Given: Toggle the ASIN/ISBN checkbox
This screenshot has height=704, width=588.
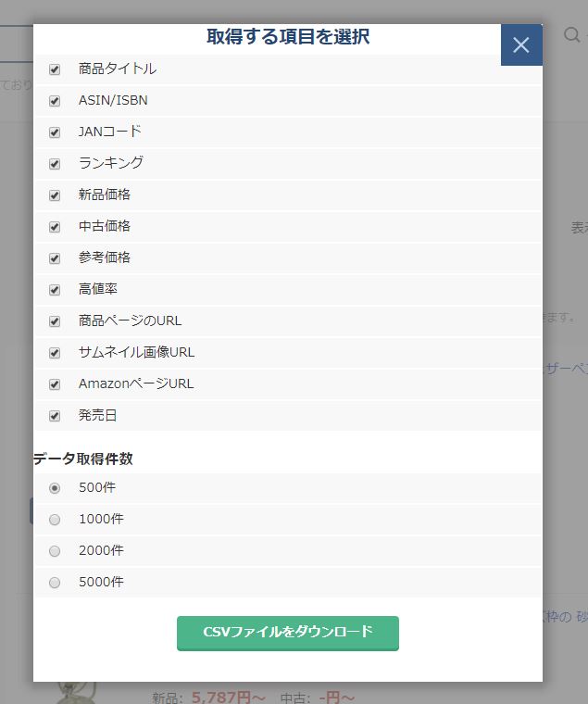Looking at the screenshot, I should (55, 101).
